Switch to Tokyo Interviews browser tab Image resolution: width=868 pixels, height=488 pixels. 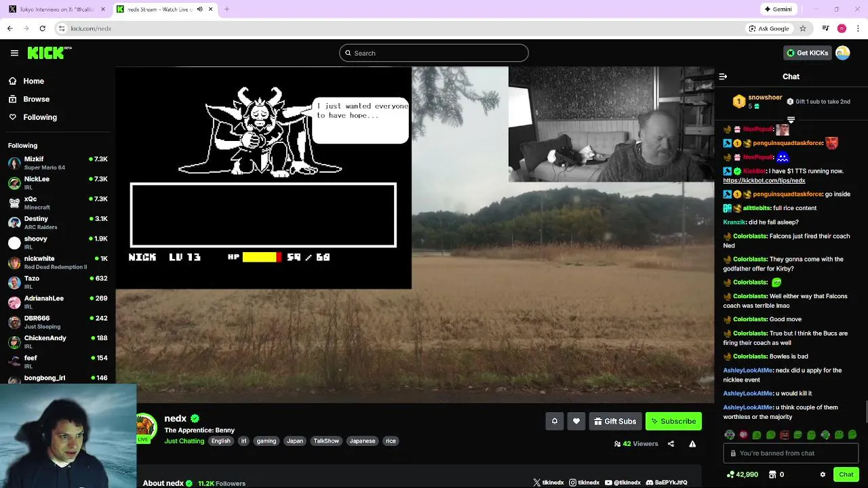coord(56,9)
